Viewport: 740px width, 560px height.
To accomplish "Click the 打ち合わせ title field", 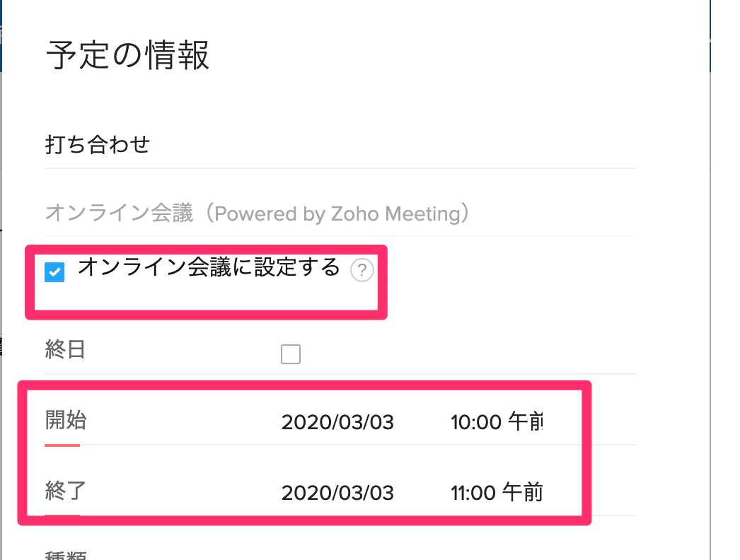I will click(x=340, y=144).
